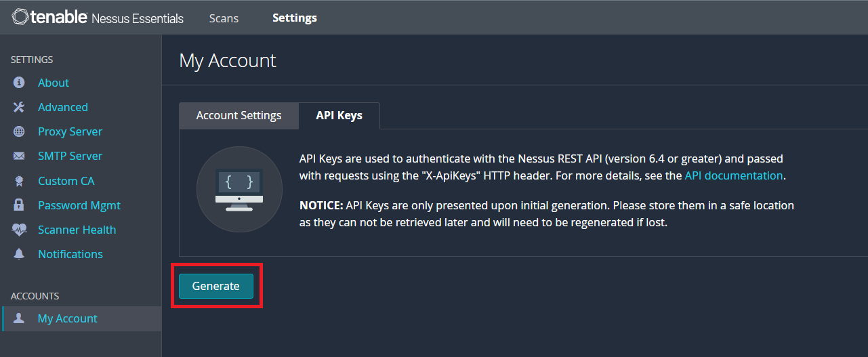Viewport: 868px width, 357px height.
Task: Open the Proxy Server settings link
Action: click(70, 131)
